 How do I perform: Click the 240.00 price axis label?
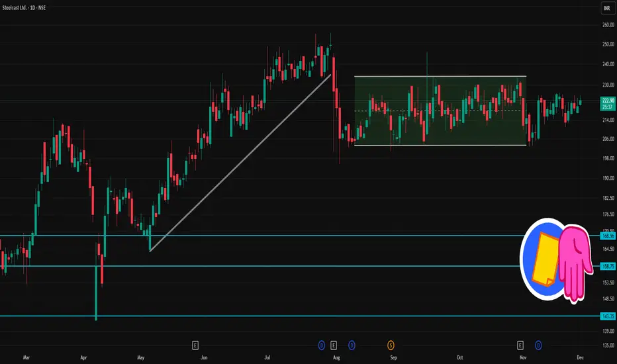pyautogui.click(x=608, y=64)
